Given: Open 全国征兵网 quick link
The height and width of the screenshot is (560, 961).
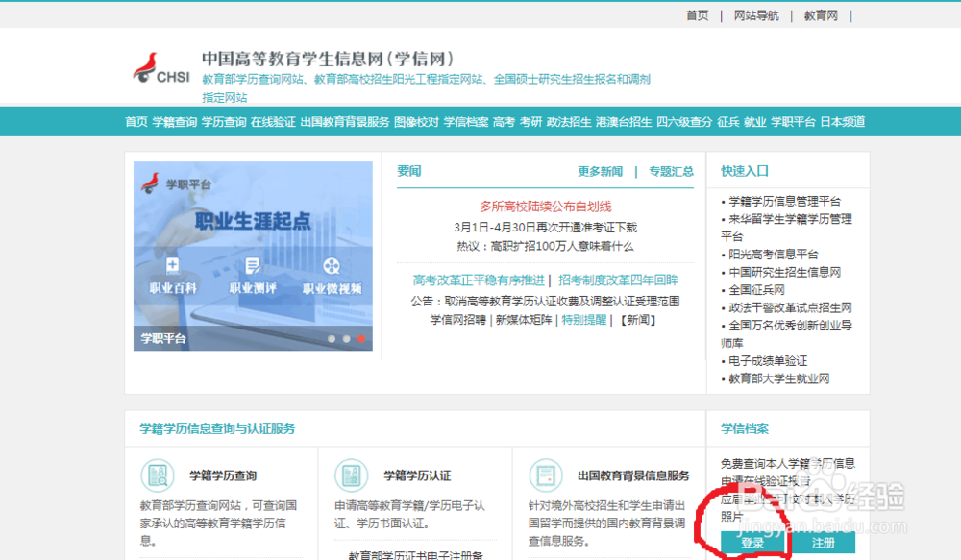Looking at the screenshot, I should click(756, 290).
